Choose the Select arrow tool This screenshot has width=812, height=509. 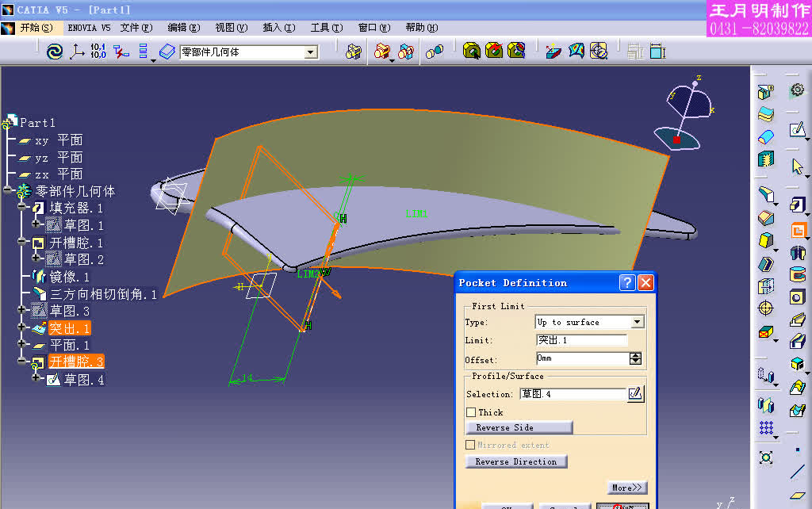(x=797, y=166)
